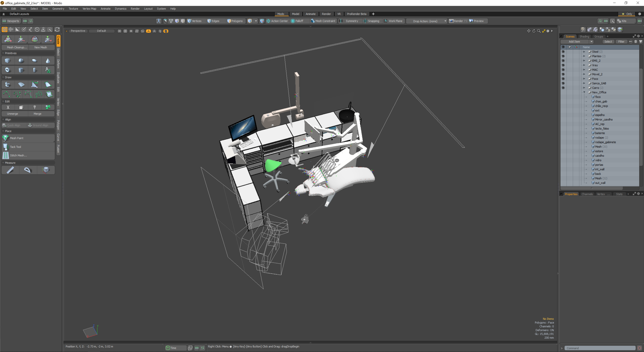Viewport: 644px width, 352px height.
Task: Click the Text primitive tool icon
Action: tap(48, 70)
